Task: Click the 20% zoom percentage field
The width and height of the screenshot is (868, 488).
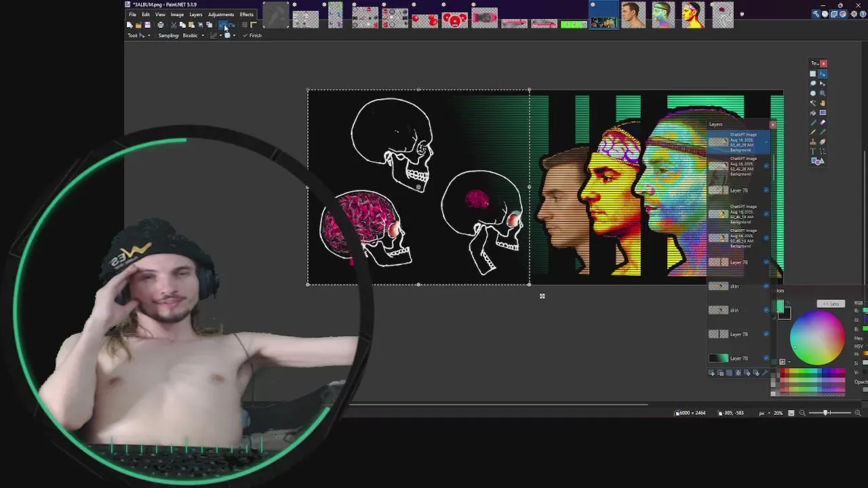Action: 778,413
